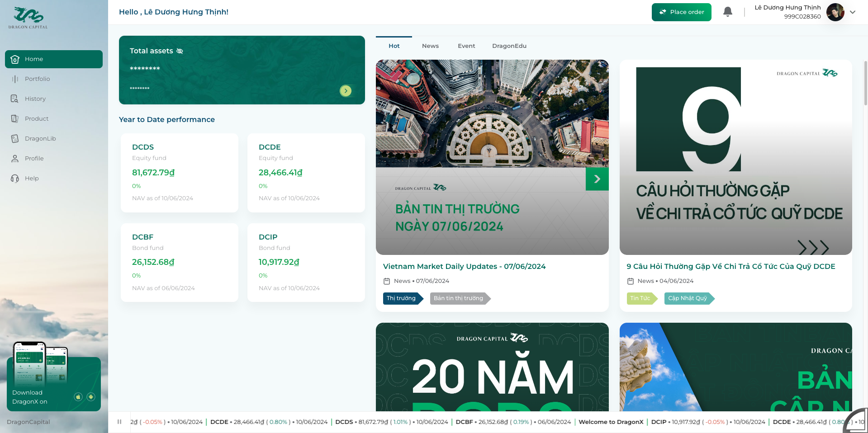The image size is (868, 433).
Task: Open Home from the sidebar
Action: pyautogui.click(x=54, y=59)
